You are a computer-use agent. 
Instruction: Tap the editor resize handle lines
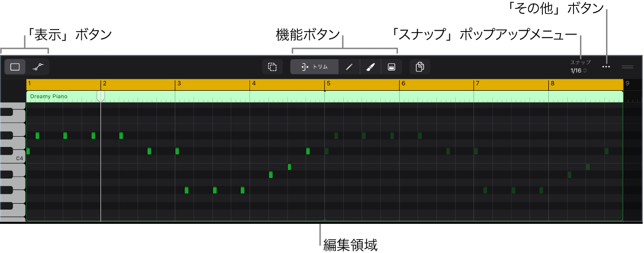pyautogui.click(x=628, y=67)
